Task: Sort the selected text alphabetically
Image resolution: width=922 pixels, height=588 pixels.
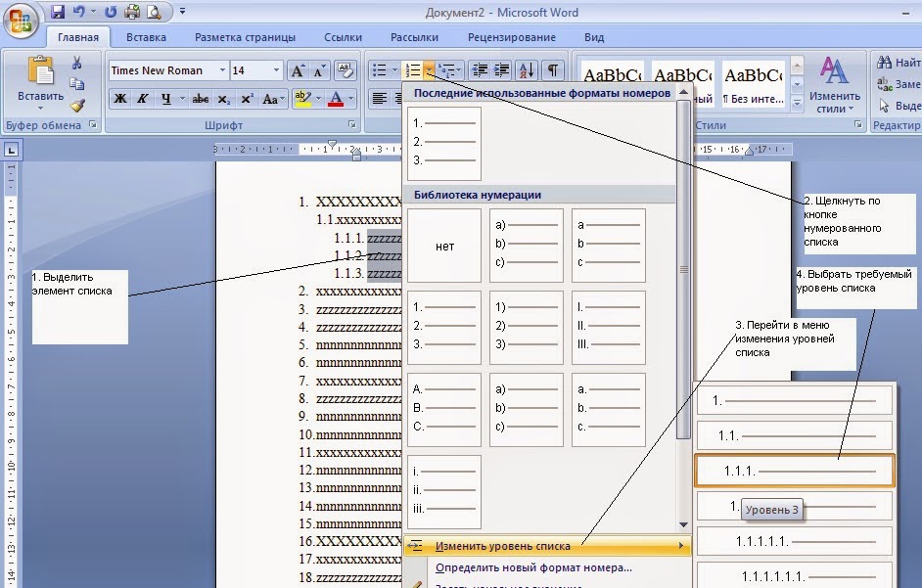Action: point(527,70)
